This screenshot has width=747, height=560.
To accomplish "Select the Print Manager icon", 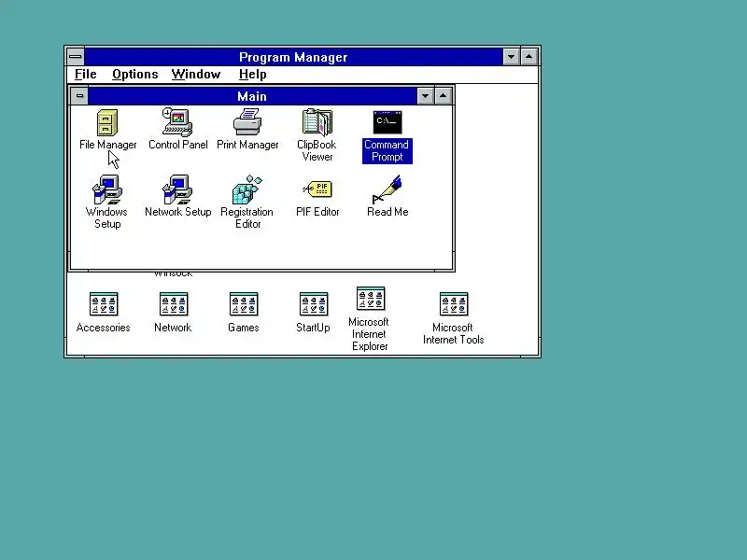I will click(x=247, y=123).
